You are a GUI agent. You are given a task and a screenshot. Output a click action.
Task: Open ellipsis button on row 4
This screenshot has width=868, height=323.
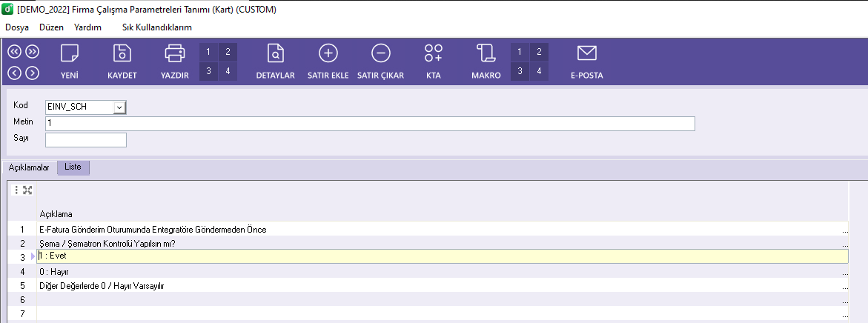coord(845,273)
